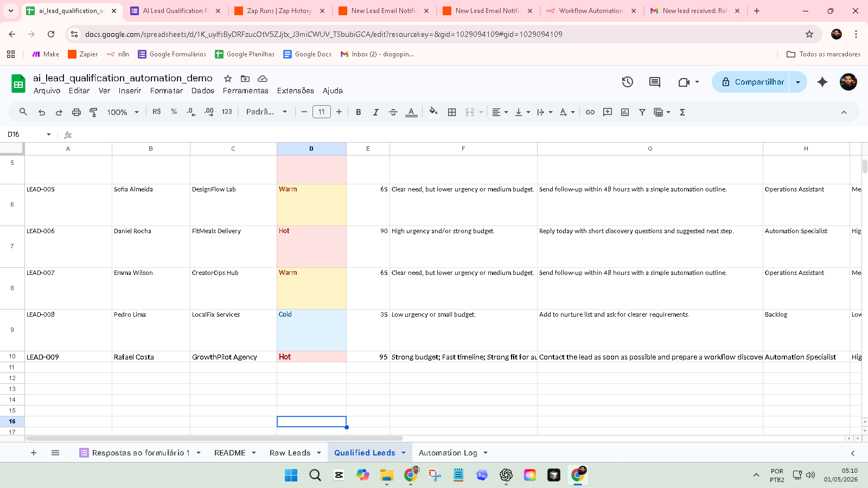Click the Compartilhar share button
This screenshot has width=868, height=488.
point(751,82)
